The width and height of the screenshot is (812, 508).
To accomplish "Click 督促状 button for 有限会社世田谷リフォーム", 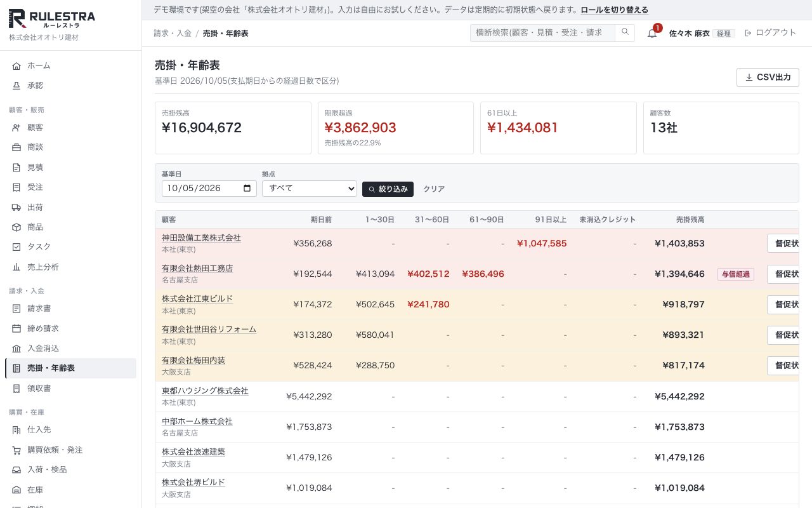I will pos(783,335).
